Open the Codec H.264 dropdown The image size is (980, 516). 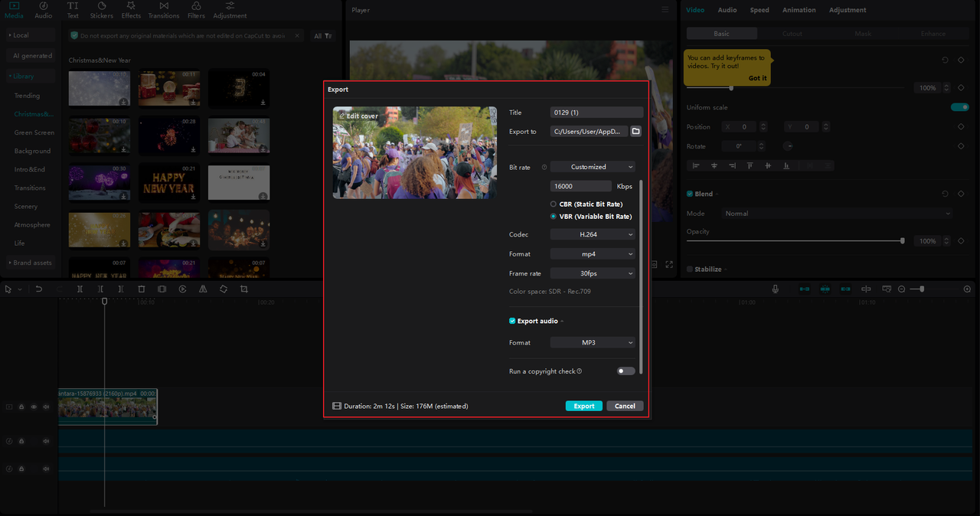coord(593,234)
